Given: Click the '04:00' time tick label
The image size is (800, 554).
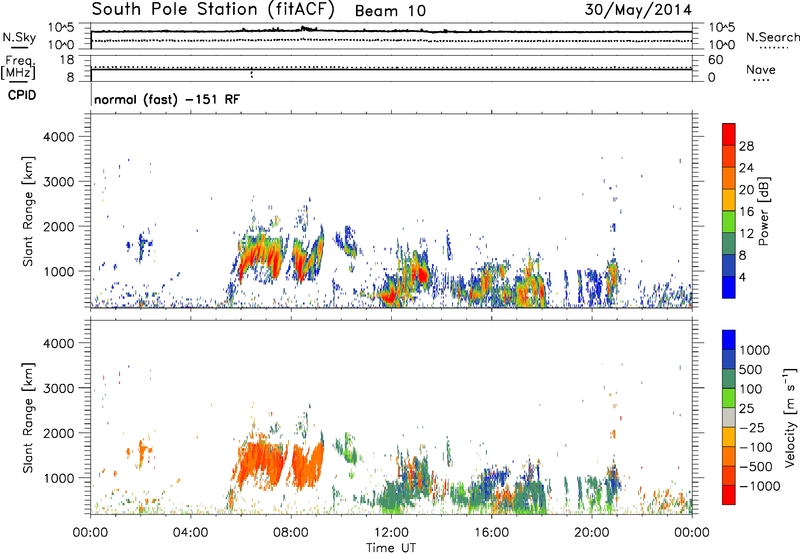Looking at the screenshot, I should coord(190,533).
